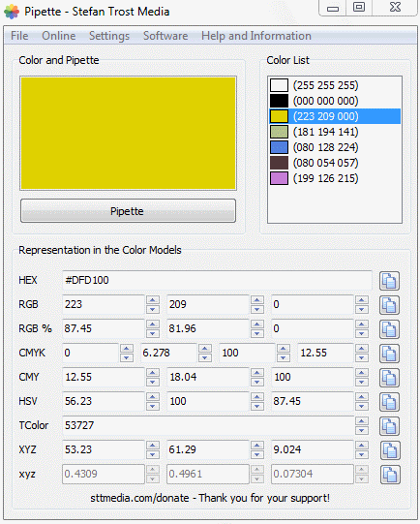Copy the CMY row values
Image resolution: width=420 pixels, height=524 pixels.
389,378
